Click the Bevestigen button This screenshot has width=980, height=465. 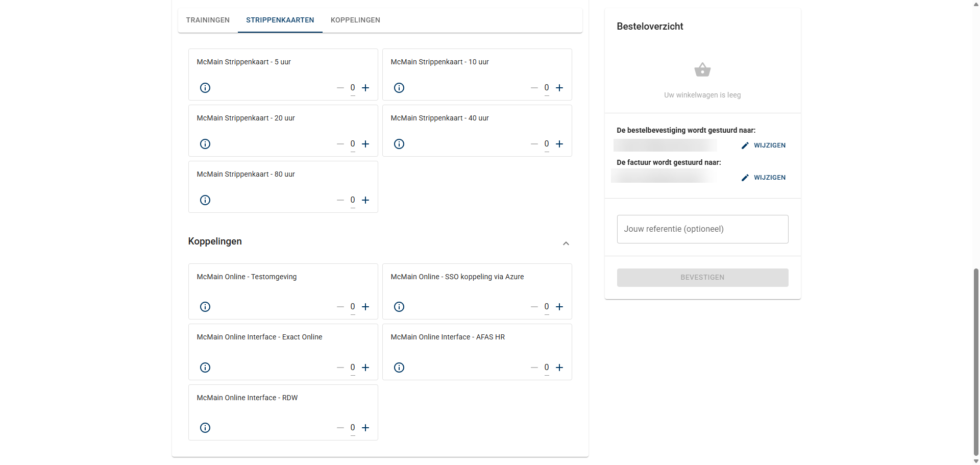click(x=702, y=278)
